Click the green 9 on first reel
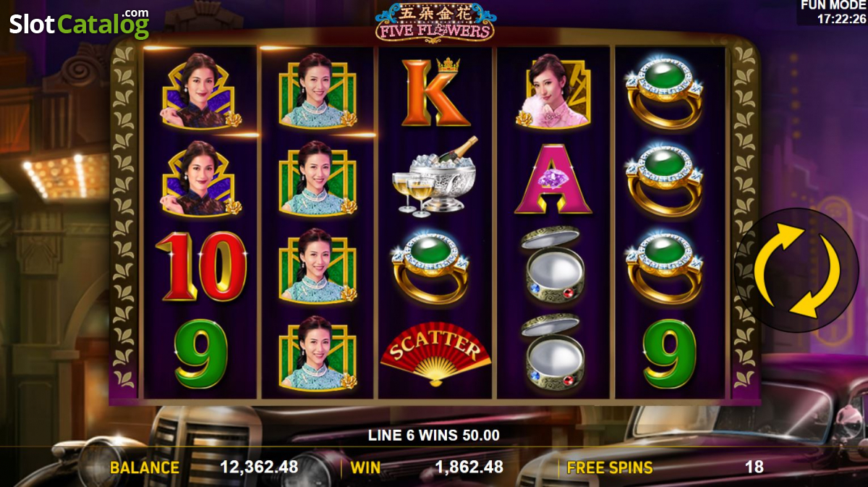This screenshot has height=487, width=868. coord(201,354)
